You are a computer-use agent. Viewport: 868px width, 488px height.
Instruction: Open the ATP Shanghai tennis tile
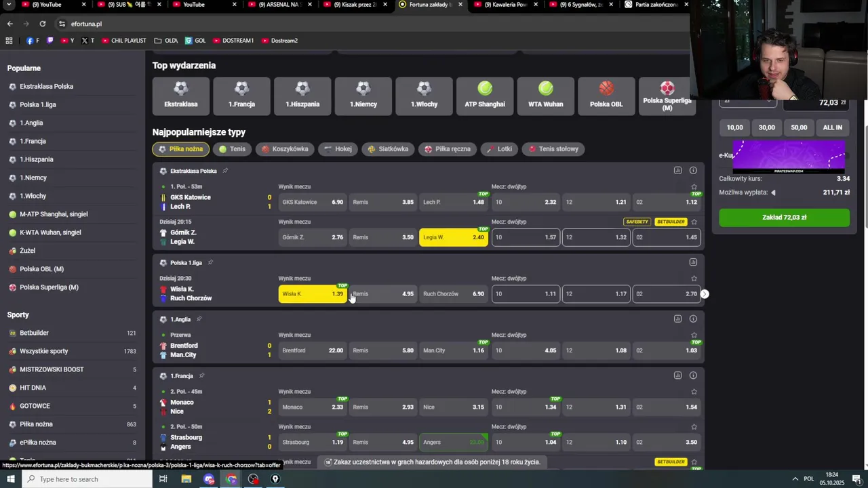point(485,96)
